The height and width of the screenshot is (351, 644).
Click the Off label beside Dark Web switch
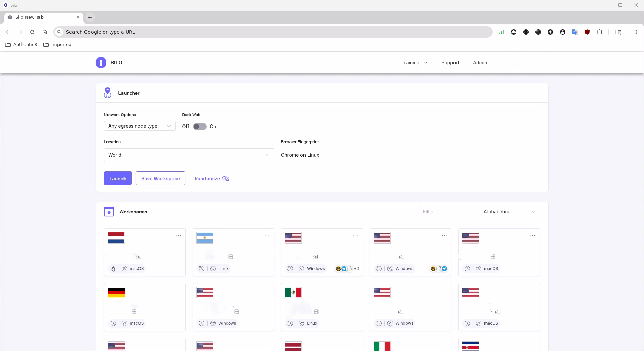tap(186, 127)
